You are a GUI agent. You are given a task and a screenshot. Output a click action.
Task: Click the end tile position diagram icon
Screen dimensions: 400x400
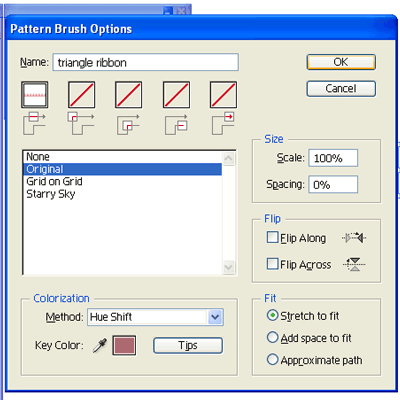223,123
